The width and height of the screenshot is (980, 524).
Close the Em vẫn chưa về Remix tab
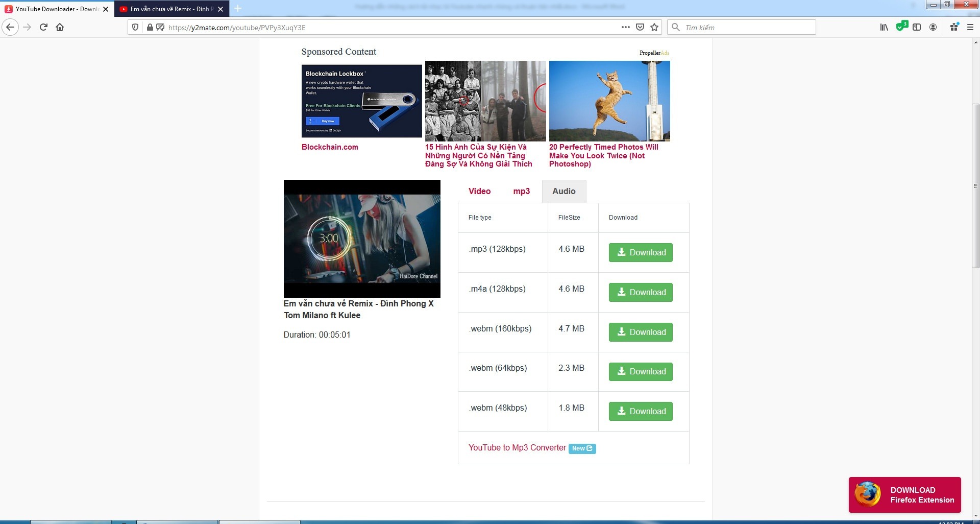(220, 9)
